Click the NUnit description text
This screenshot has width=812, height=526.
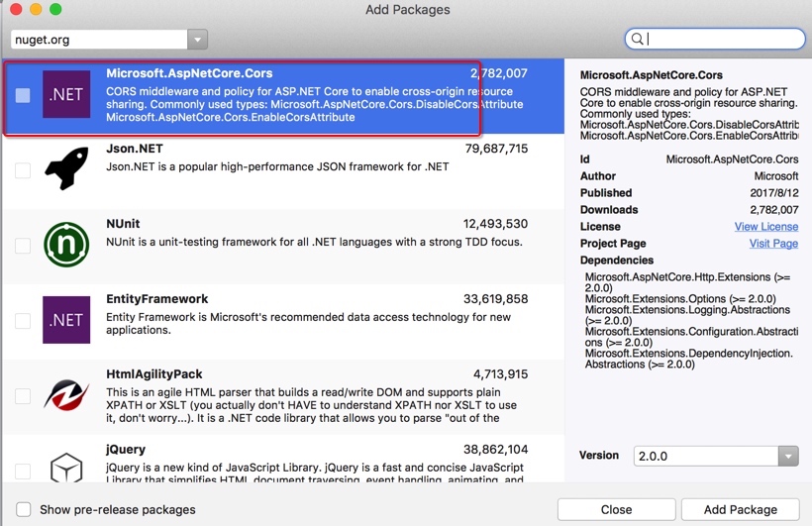(x=314, y=242)
